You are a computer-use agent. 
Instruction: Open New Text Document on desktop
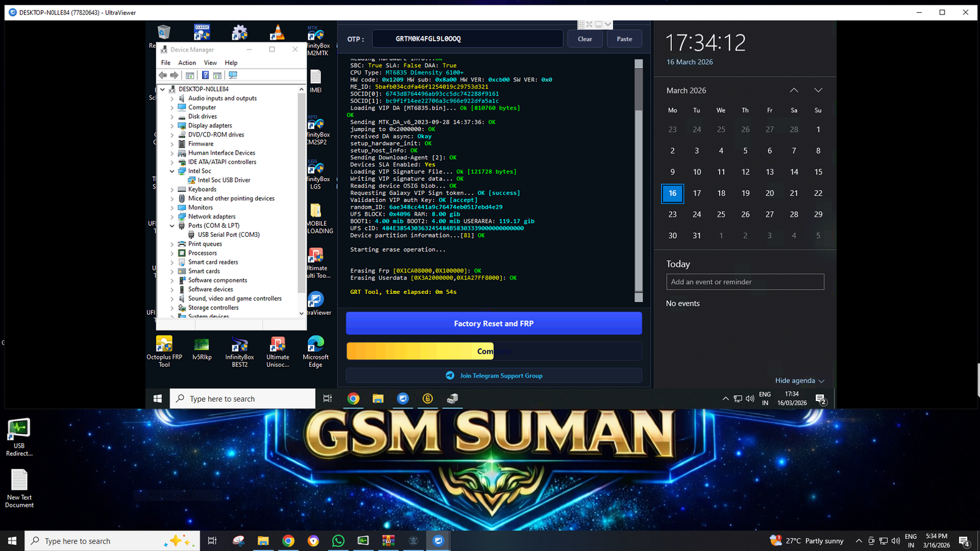tap(19, 481)
